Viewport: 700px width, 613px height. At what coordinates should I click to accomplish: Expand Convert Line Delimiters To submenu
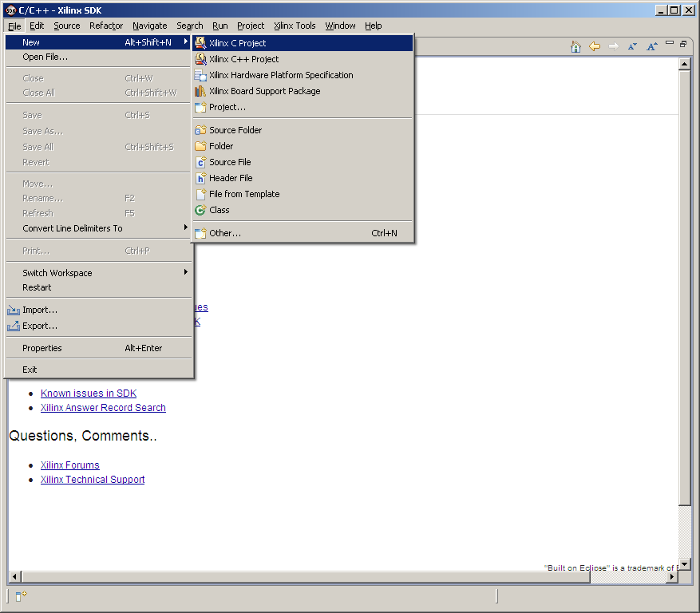(x=186, y=227)
